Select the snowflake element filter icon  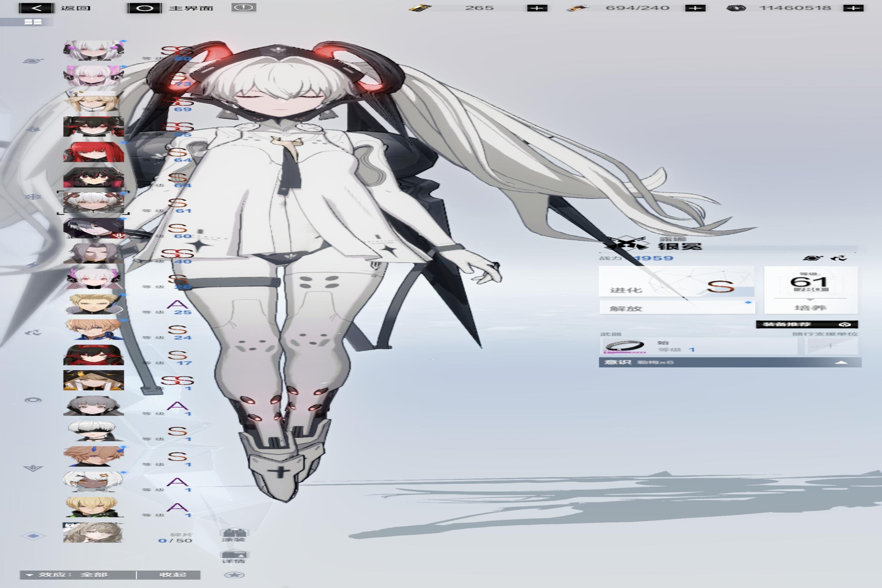pos(33,197)
